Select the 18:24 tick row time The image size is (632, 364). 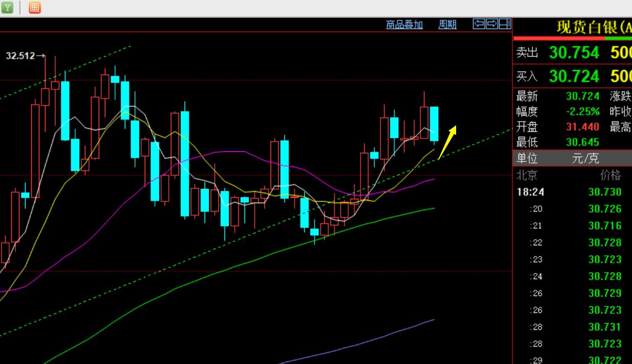pyautogui.click(x=530, y=192)
